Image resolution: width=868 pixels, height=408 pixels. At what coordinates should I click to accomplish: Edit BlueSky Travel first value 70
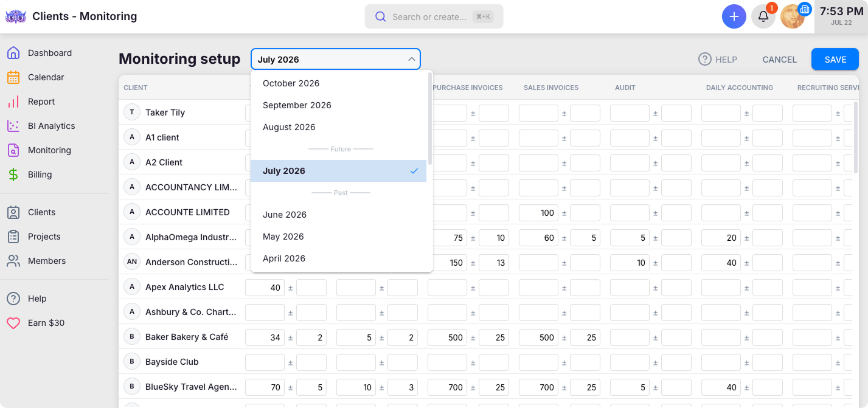(265, 387)
